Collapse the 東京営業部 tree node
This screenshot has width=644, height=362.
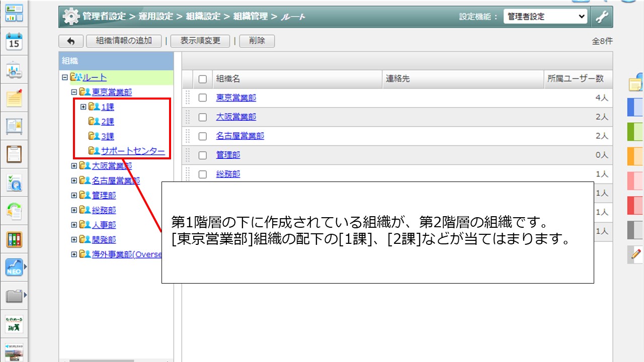[74, 92]
